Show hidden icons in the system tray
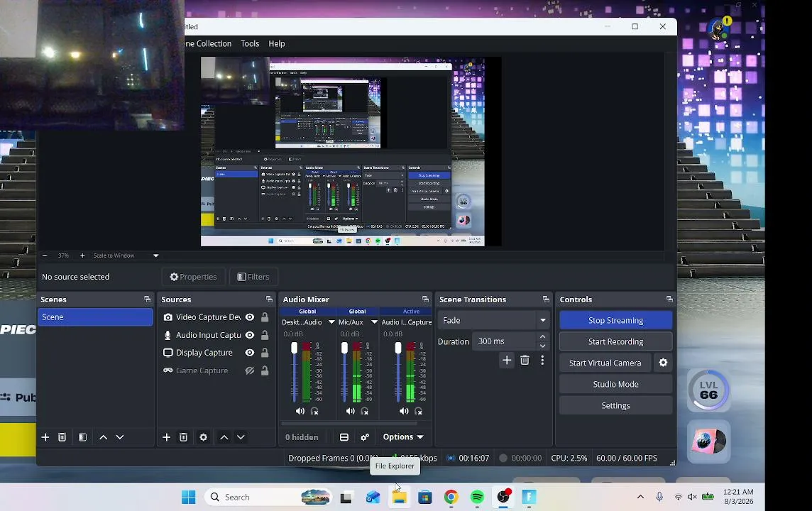The width and height of the screenshot is (812, 511). coord(641,497)
